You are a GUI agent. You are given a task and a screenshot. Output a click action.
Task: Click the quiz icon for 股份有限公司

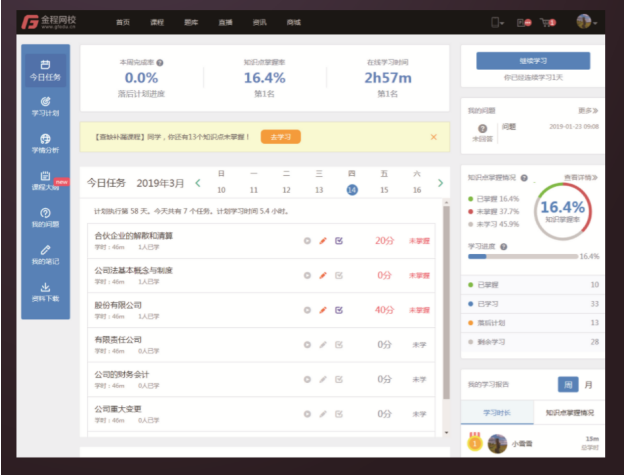point(339,309)
